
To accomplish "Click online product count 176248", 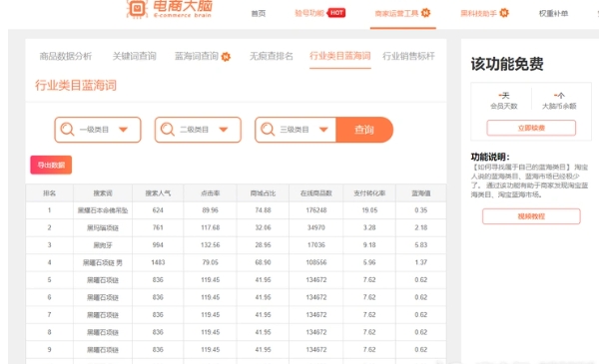I will (x=316, y=210).
